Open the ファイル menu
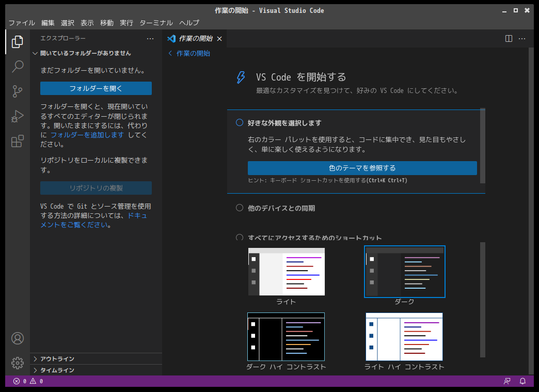Image resolution: width=539 pixels, height=392 pixels. point(22,23)
